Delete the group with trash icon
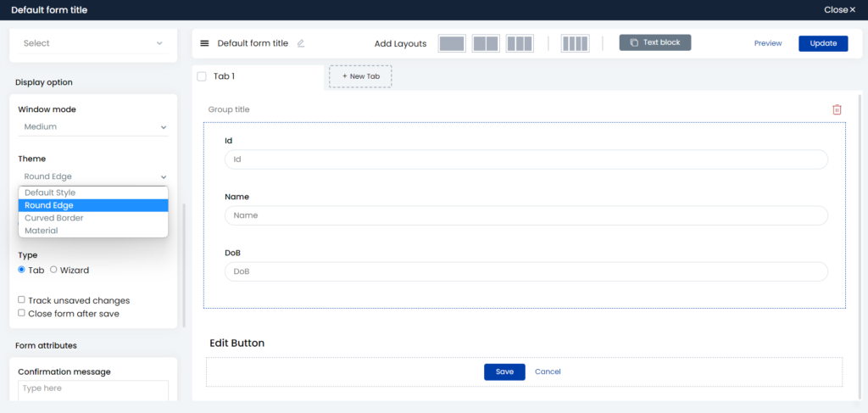Screen dimensions: 868x413 click(837, 109)
